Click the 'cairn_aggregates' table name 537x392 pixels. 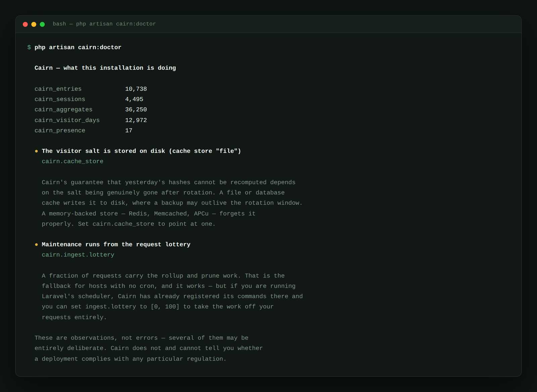pos(63,109)
